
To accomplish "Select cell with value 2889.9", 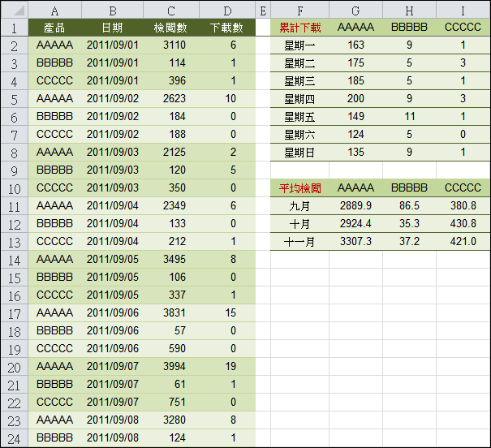I will click(355, 205).
